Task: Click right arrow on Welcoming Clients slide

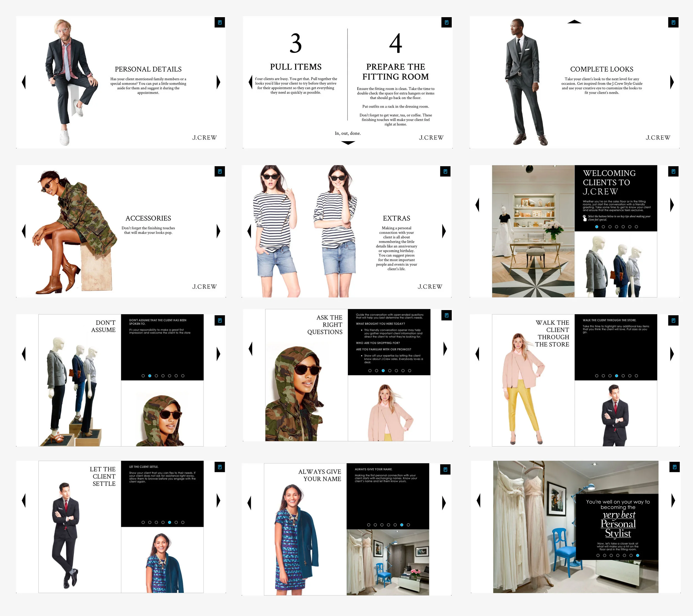Action: pyautogui.click(x=672, y=205)
